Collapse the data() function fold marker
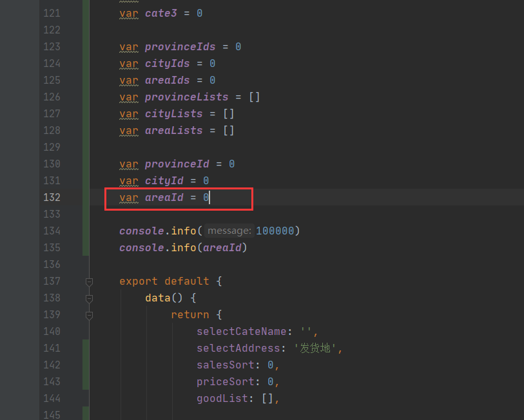This screenshot has height=420, width=524. 89,299
